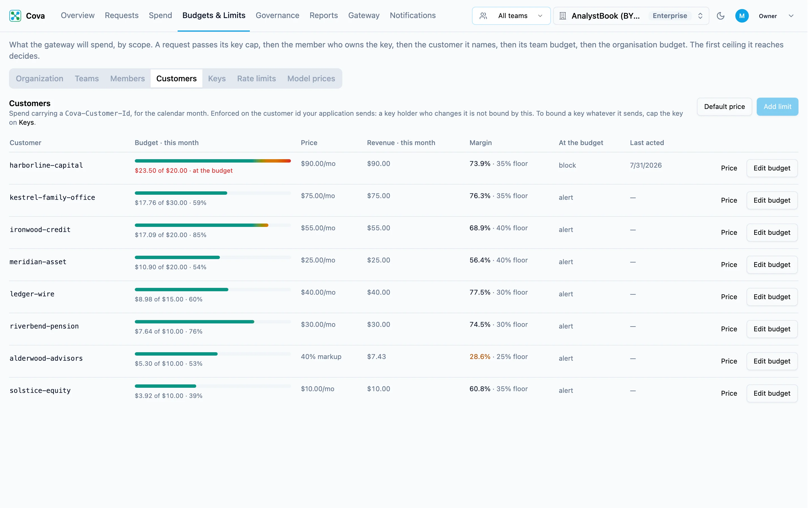Click the M user avatar
Viewport: 812px width, 508px height.
[742, 16]
